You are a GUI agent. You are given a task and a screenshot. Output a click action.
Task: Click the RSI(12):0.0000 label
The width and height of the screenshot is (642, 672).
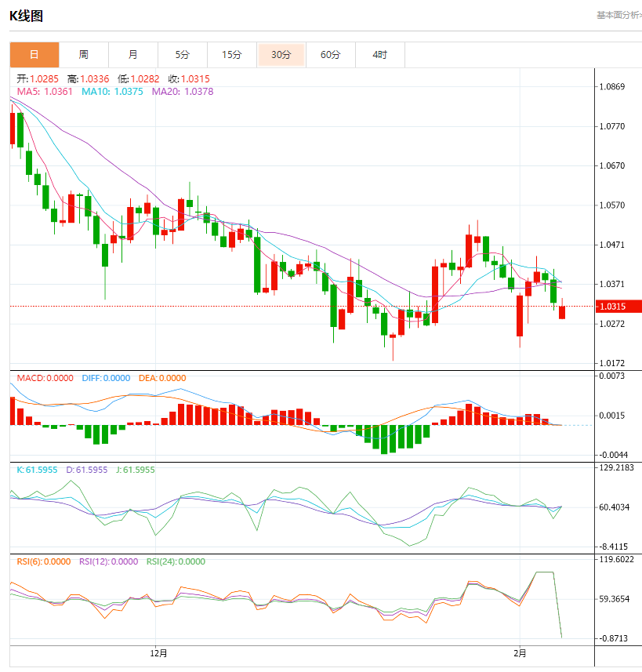108,561
